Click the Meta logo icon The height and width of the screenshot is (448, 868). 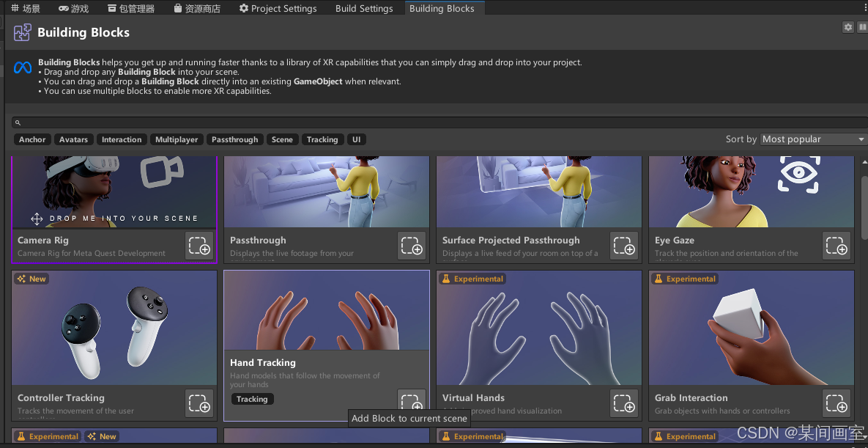(23, 68)
